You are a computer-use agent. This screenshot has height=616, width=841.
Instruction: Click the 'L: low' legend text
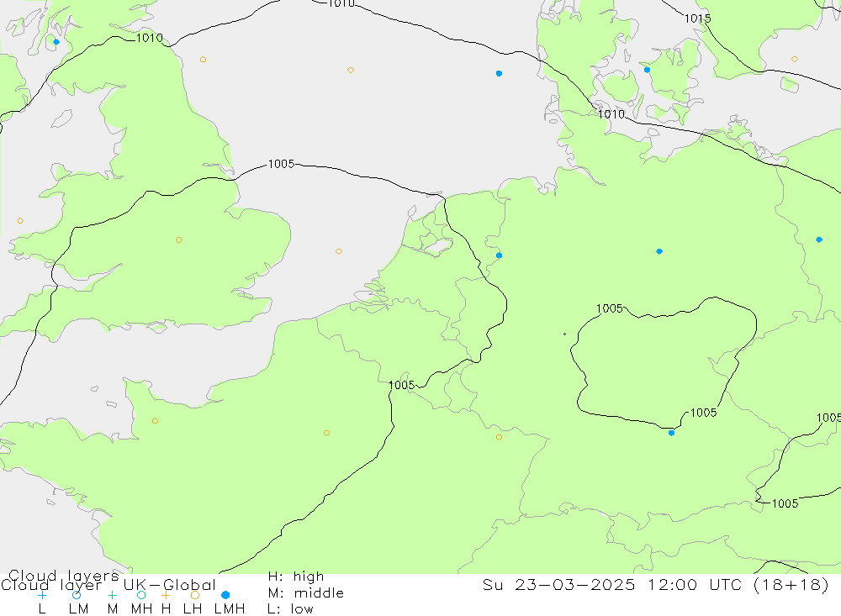click(x=291, y=609)
